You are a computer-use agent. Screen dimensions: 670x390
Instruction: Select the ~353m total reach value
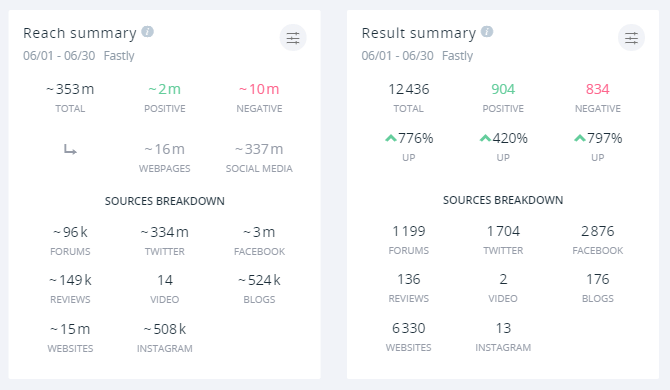(x=70, y=89)
